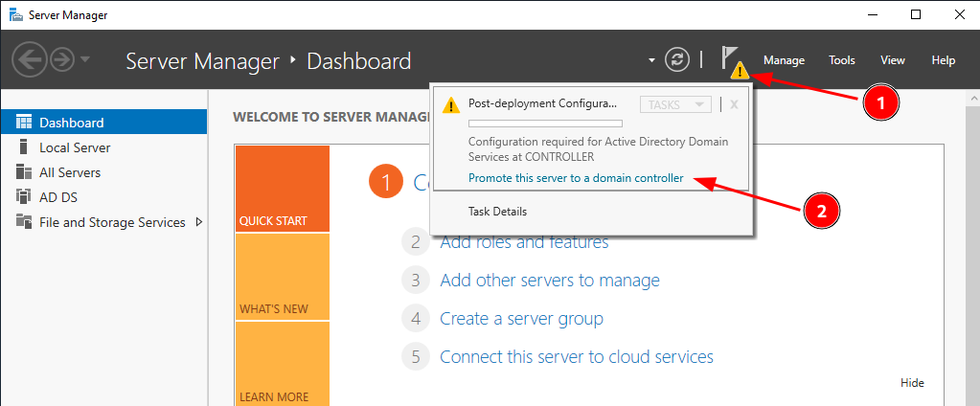Click the orange step 1 circle

[386, 182]
